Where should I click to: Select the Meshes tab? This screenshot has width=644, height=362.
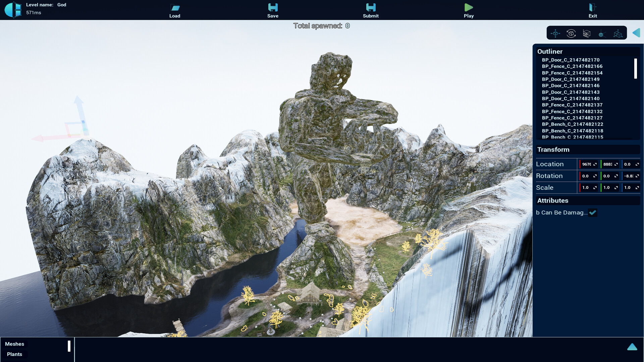tap(15, 344)
